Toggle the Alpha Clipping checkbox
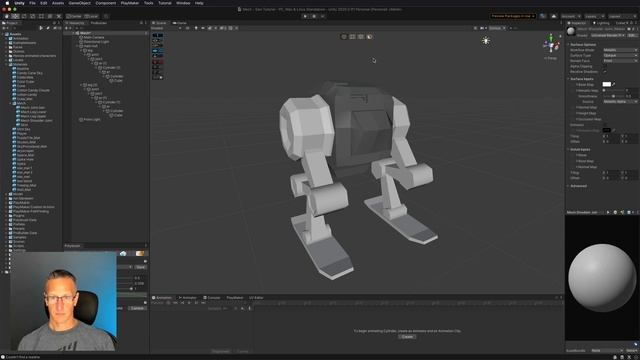The width and height of the screenshot is (640, 360). coord(605,66)
